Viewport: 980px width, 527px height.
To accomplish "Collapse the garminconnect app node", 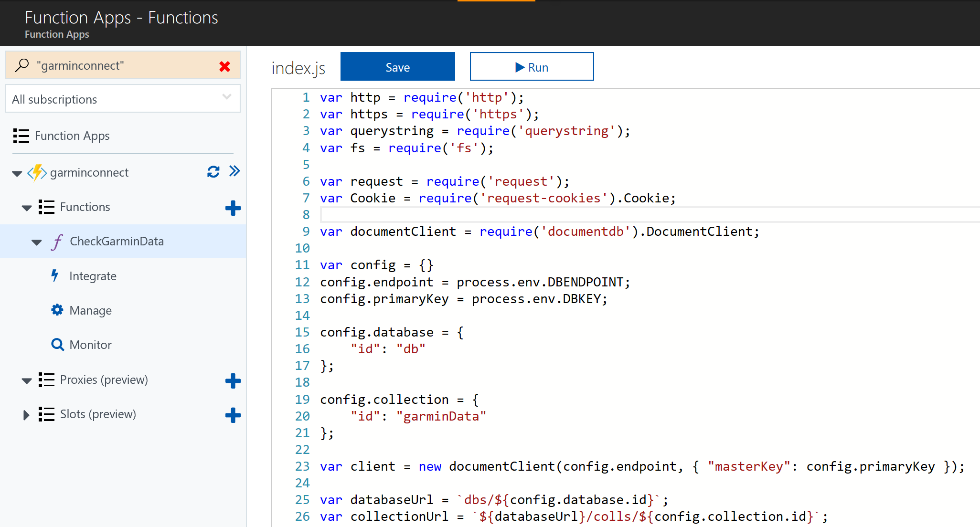I will tap(17, 173).
